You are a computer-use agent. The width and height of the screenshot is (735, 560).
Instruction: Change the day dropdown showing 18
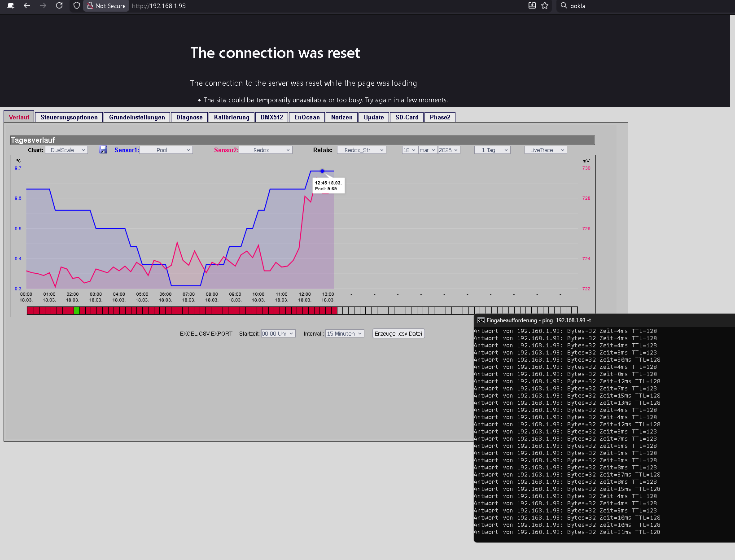[x=409, y=150]
